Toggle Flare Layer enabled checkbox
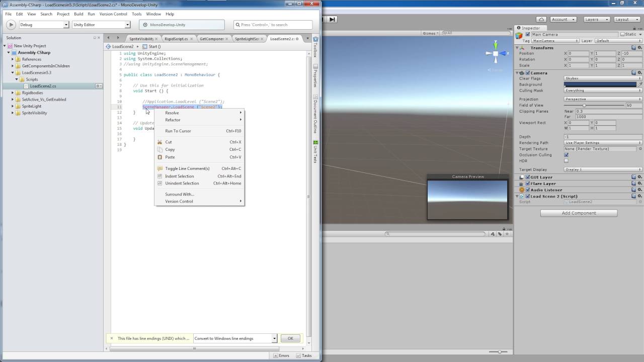644x362 pixels. click(x=528, y=184)
